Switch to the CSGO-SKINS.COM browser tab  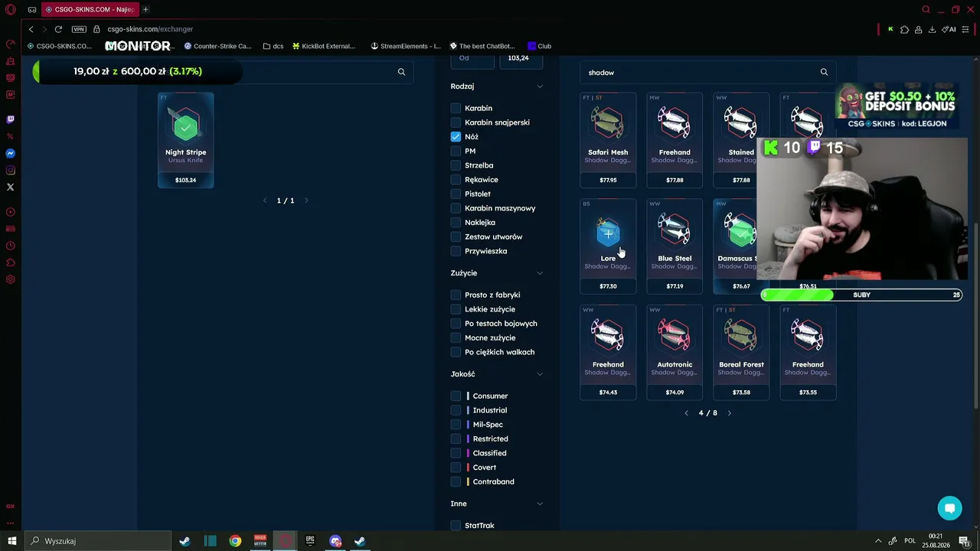[x=90, y=10]
